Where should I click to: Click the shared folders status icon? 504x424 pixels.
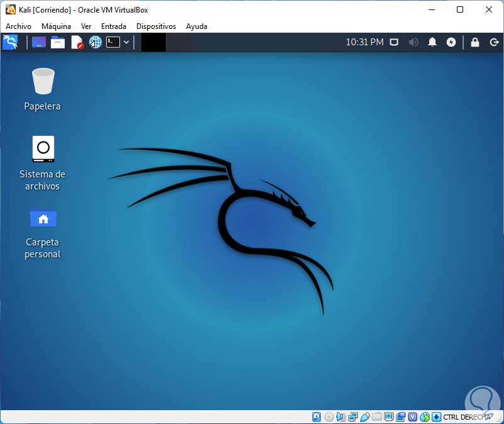coord(376,417)
